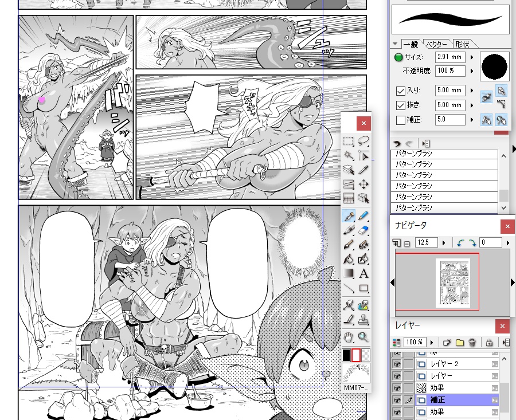Click the Navigator page thumbnail
The image size is (516, 420).
click(453, 283)
